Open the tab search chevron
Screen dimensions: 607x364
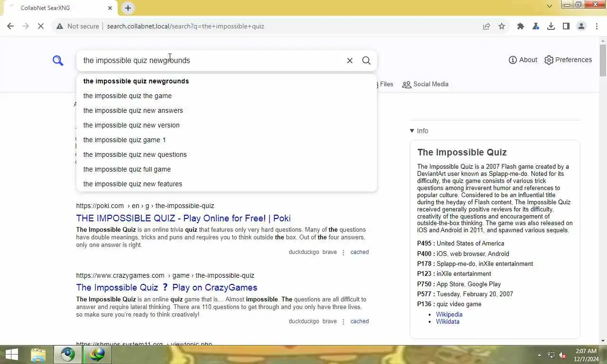(x=550, y=6)
